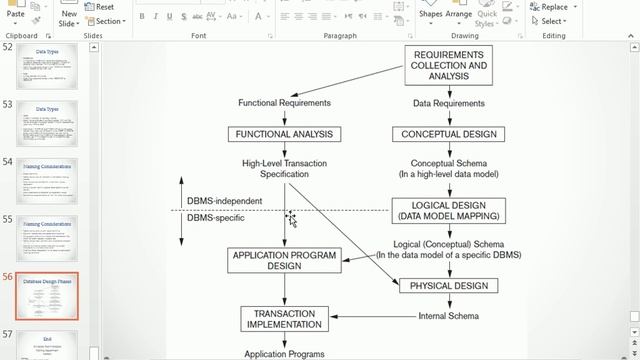Open the Font dialog launcher
Viewport: 640px width, 360px height.
click(x=270, y=36)
